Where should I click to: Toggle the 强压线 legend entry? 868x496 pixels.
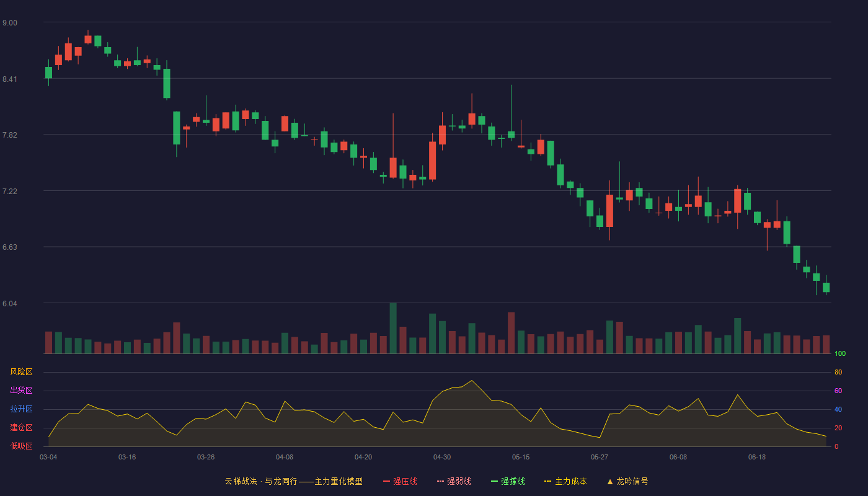pos(400,481)
